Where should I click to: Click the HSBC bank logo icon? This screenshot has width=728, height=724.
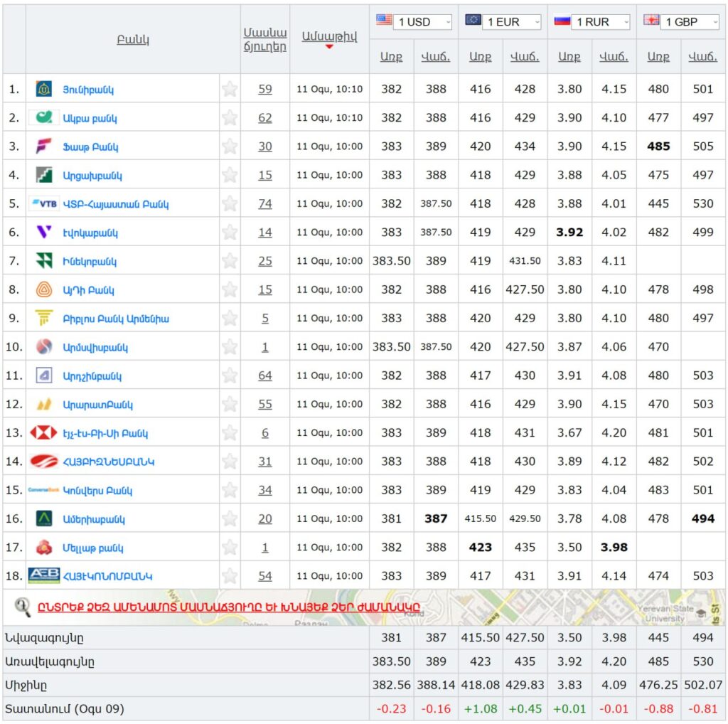44,433
